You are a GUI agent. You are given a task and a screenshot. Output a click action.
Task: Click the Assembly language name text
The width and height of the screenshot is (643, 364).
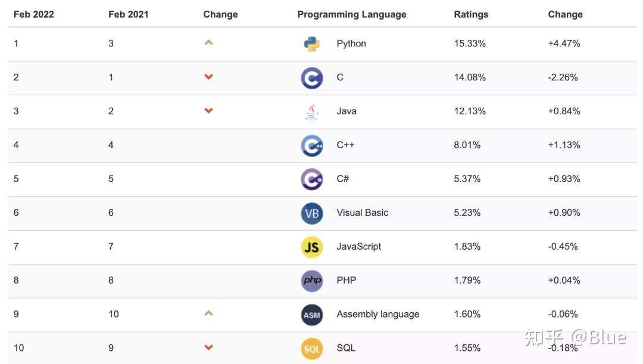tap(377, 314)
